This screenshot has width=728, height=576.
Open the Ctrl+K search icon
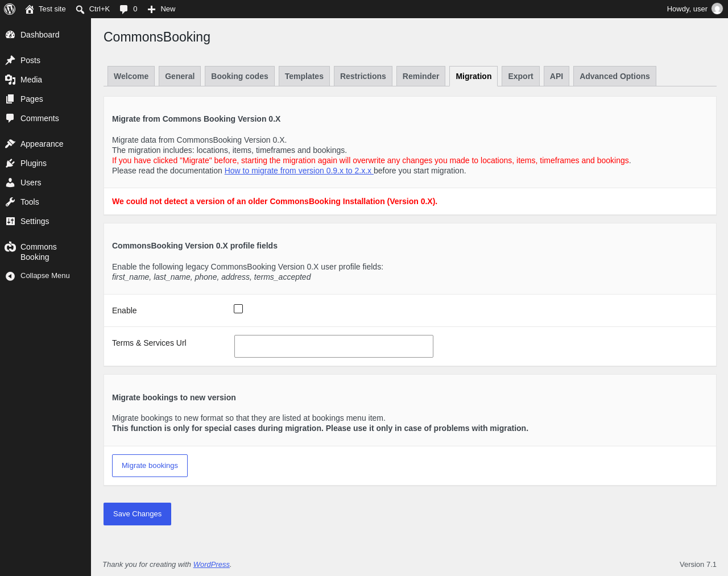[x=80, y=9]
